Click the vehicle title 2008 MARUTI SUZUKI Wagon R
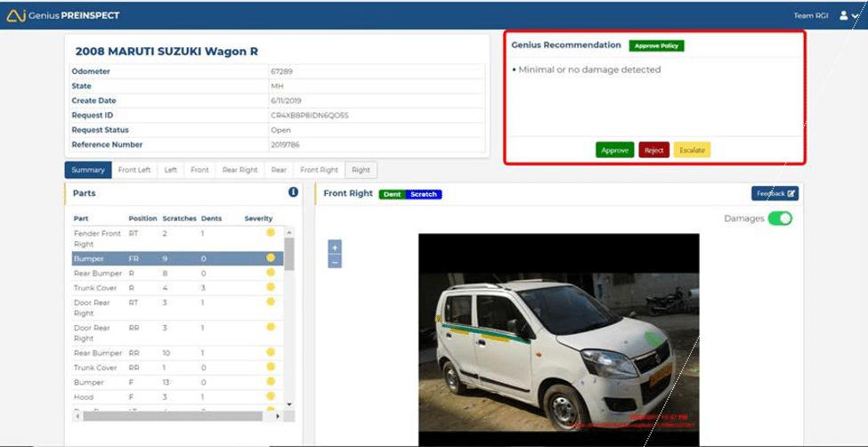 [166, 52]
